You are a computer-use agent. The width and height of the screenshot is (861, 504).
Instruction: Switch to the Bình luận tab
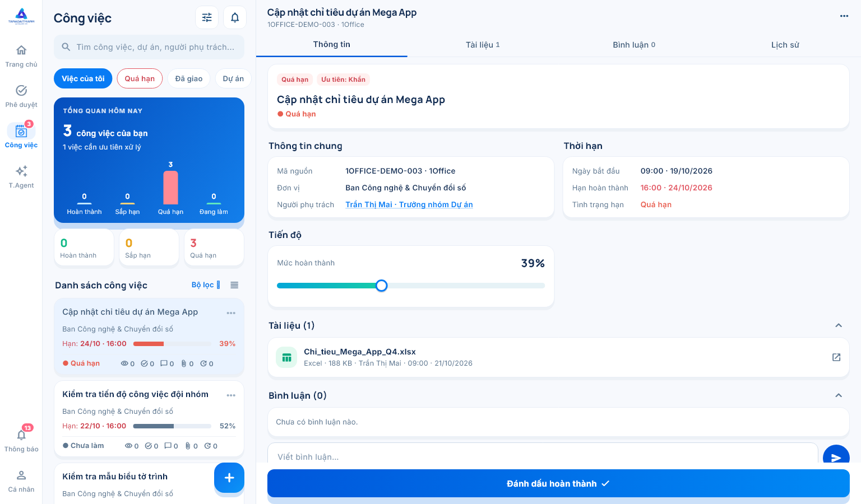(634, 45)
